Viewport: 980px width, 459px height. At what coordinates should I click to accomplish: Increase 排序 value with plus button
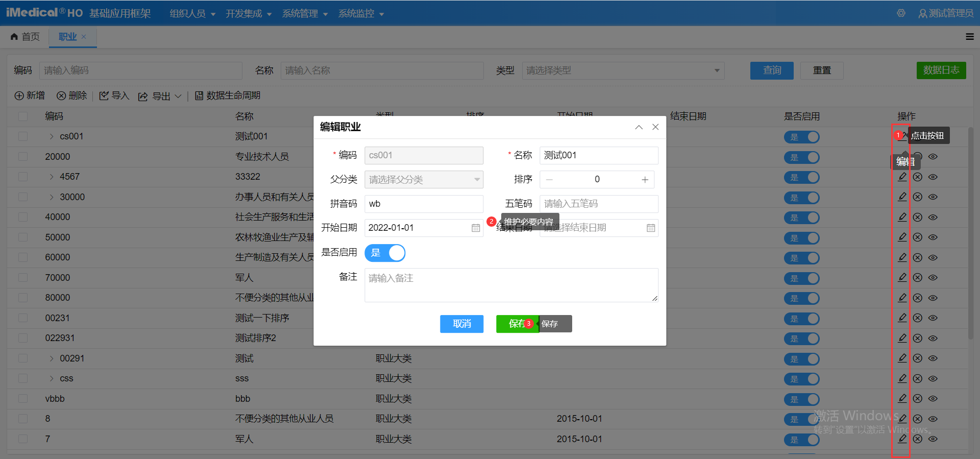(645, 180)
